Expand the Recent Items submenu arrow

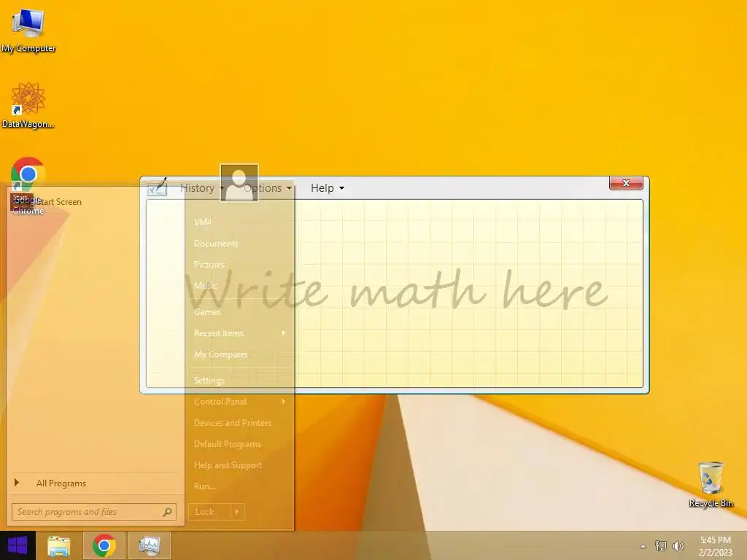(x=284, y=332)
